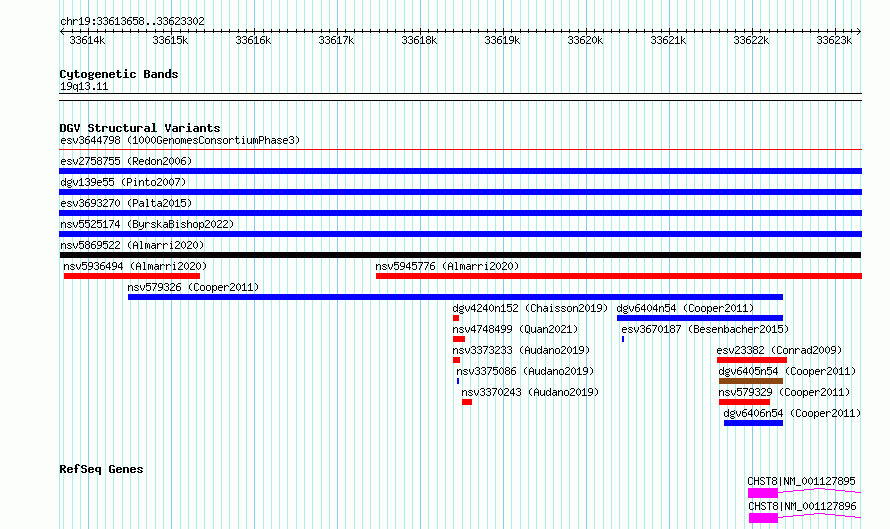Click the Cytogenetic Bands track heading
This screenshot has height=529, width=890.
(119, 74)
